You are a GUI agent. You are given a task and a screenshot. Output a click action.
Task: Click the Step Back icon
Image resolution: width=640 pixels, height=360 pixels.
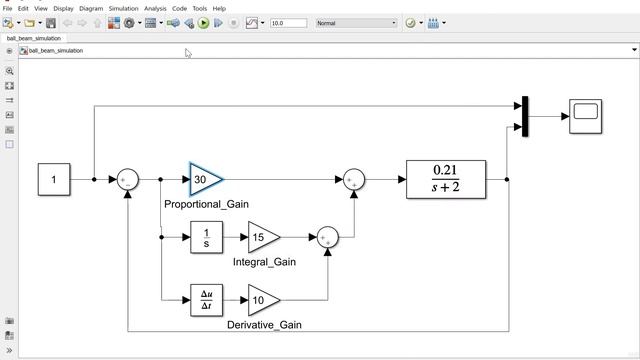(x=189, y=23)
